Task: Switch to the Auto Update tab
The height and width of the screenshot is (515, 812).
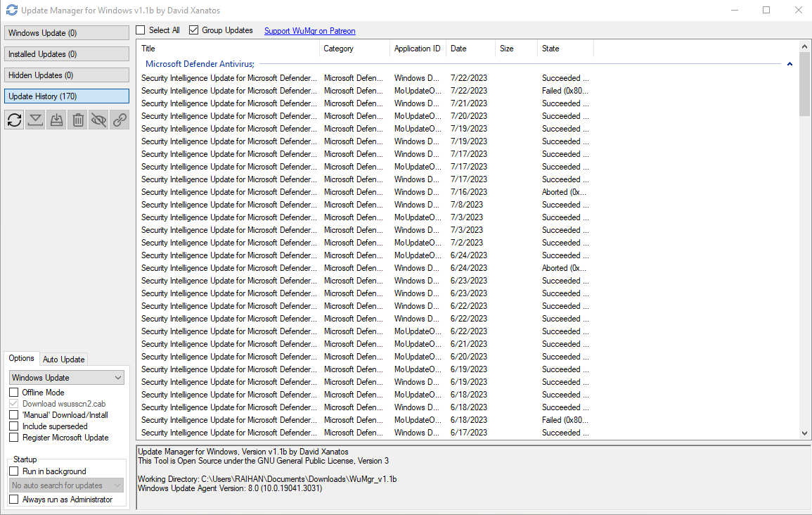Action: 63,359
